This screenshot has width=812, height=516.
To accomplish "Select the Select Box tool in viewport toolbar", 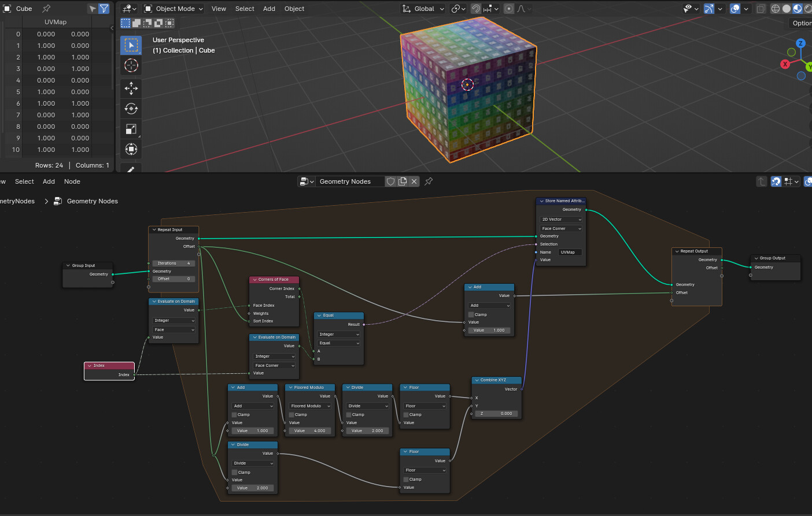I will (131, 45).
